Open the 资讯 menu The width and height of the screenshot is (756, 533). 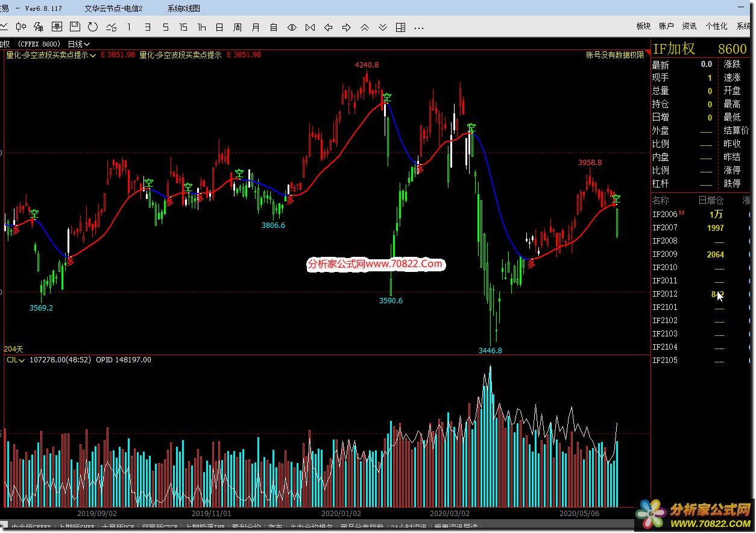coord(689,26)
